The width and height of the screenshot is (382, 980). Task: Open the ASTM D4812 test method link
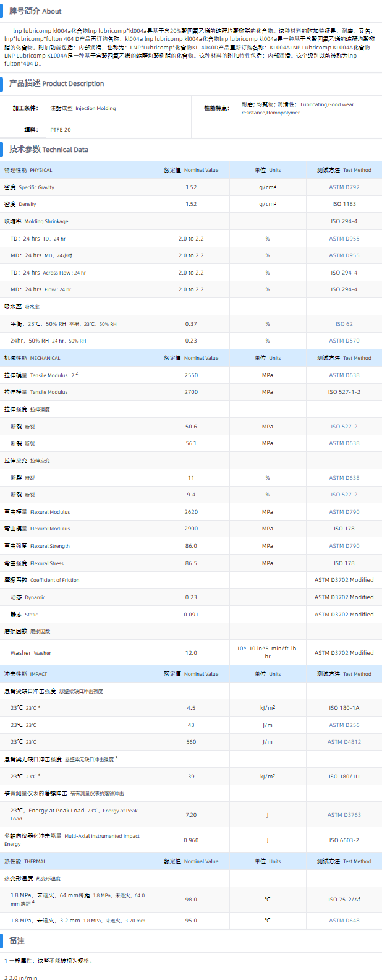[x=344, y=742]
